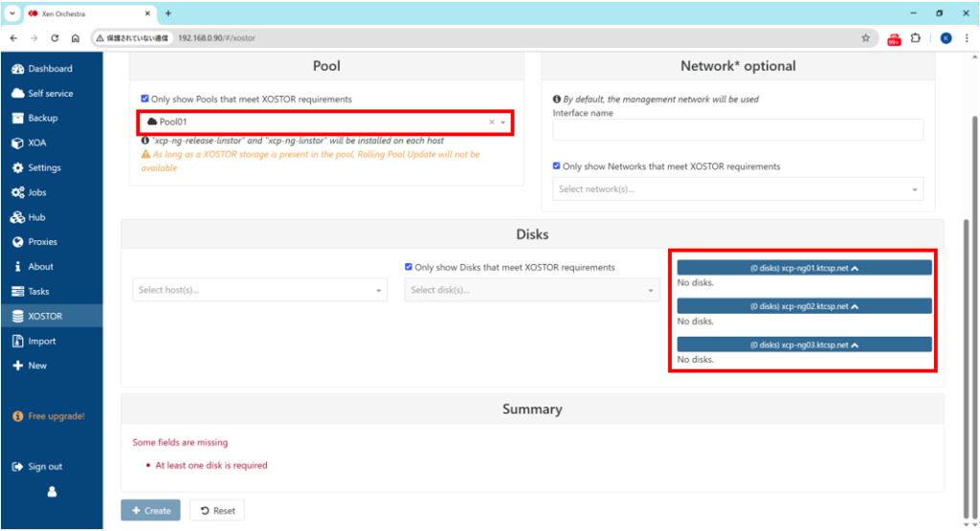This screenshot has width=980, height=531.
Task: Click the Free upgrade! link
Action: tap(56, 416)
